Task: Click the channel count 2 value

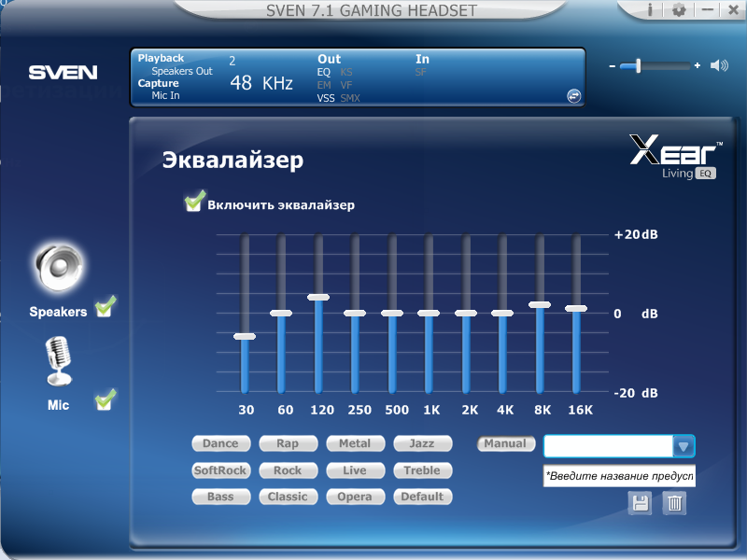Action: [x=232, y=61]
